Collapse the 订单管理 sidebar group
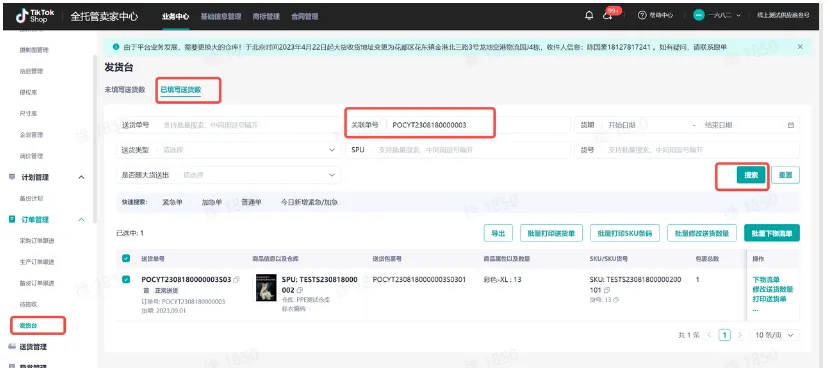829x368 pixels. pyautogui.click(x=81, y=219)
